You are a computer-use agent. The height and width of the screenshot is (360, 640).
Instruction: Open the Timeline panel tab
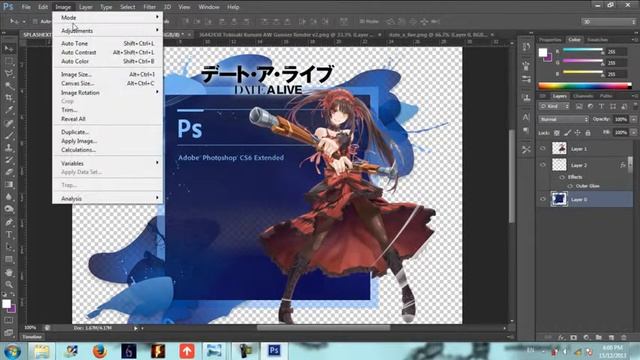(x=32, y=337)
